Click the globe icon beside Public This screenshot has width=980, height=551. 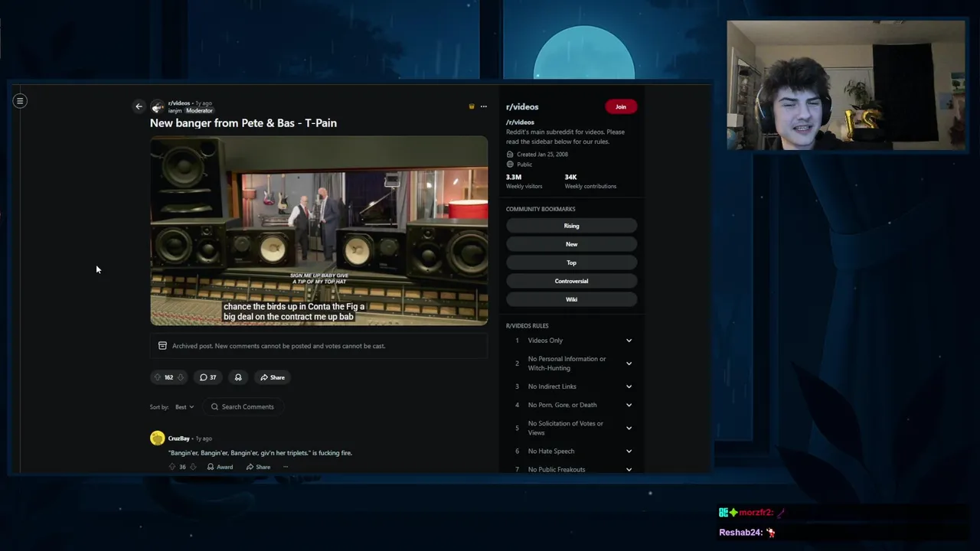[x=510, y=165]
